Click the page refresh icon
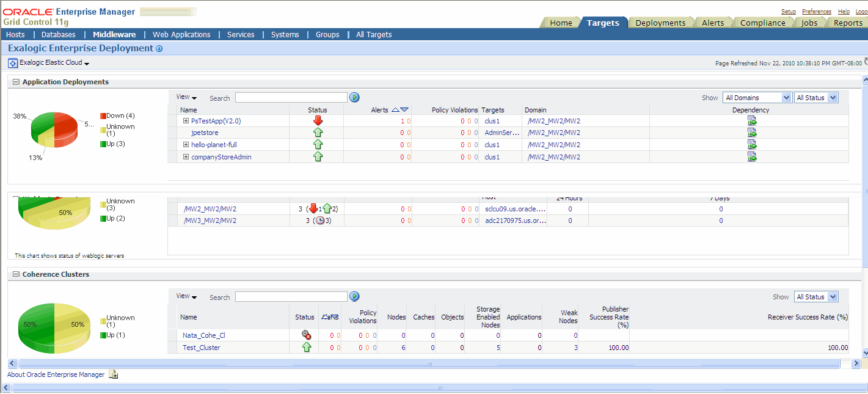Viewport: 868px width, 394px height. [865, 62]
